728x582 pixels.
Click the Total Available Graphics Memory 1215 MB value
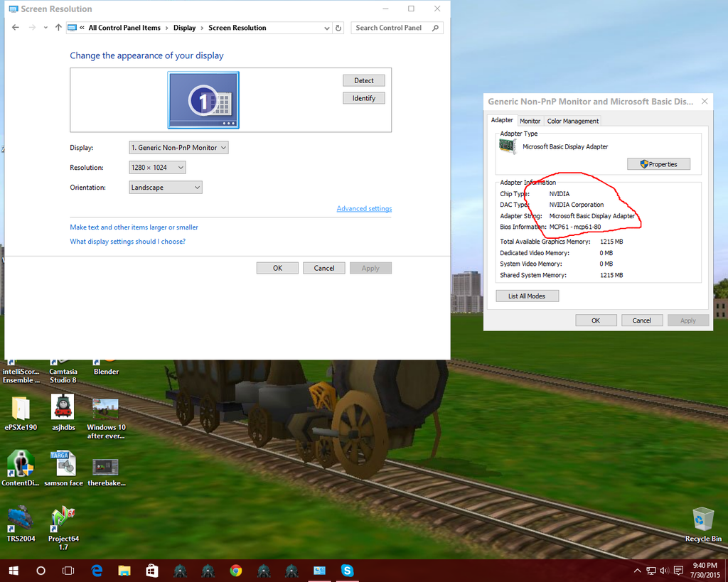611,242
